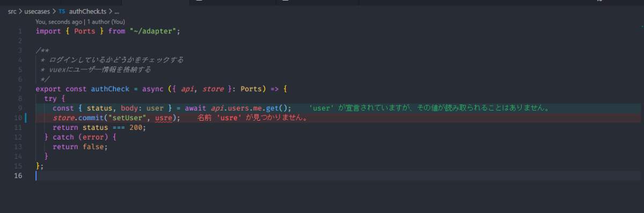Click the 'await' keyword
Image resolution: width=644 pixels, height=213 pixels.
click(x=196, y=108)
